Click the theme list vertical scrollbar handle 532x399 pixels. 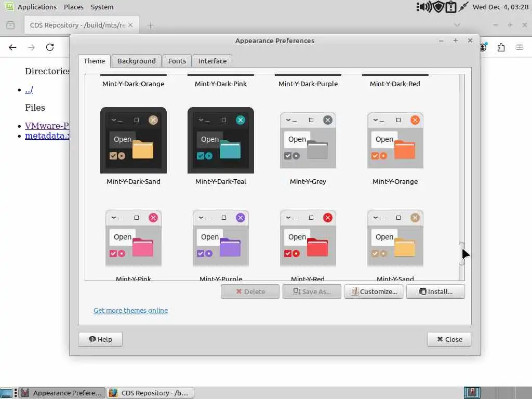tap(461, 254)
